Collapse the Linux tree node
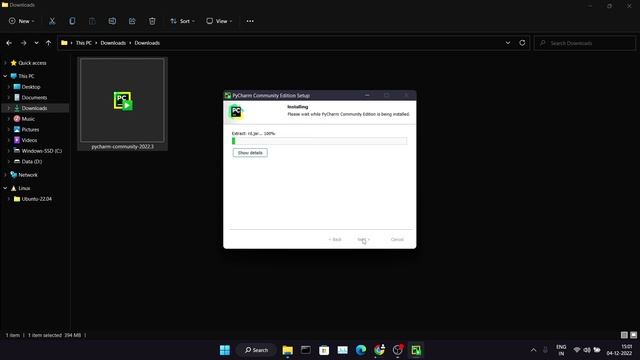 [x=5, y=188]
